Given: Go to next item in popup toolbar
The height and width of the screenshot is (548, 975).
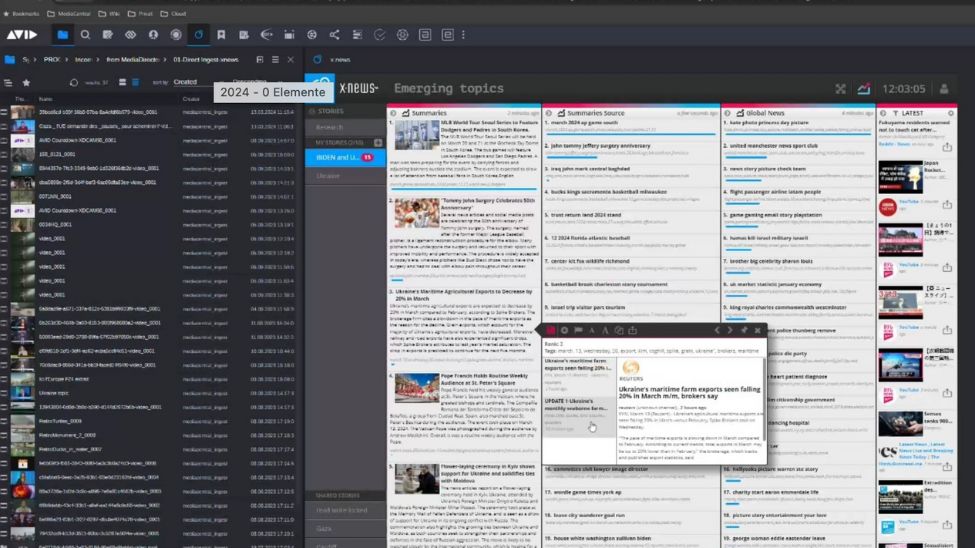Looking at the screenshot, I should pos(730,330).
